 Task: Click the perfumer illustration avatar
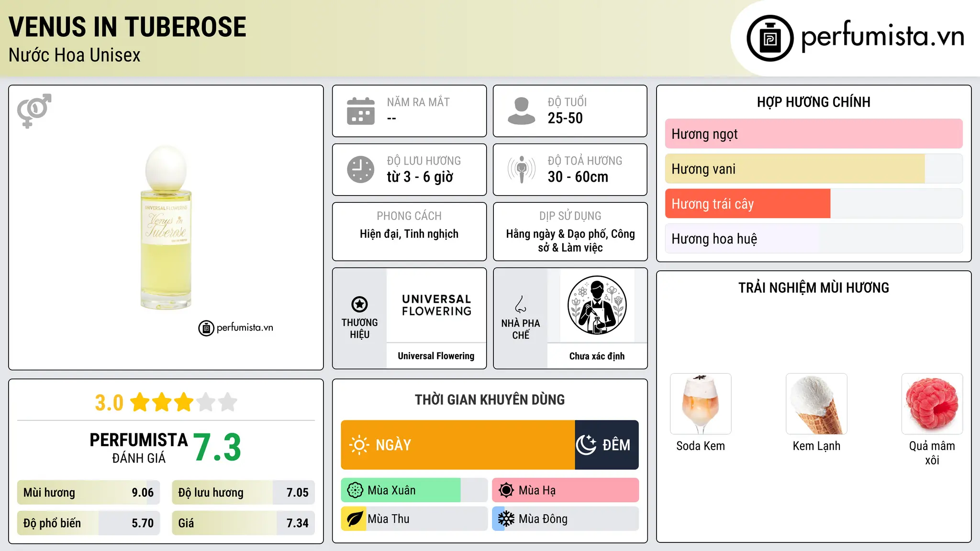[597, 305]
